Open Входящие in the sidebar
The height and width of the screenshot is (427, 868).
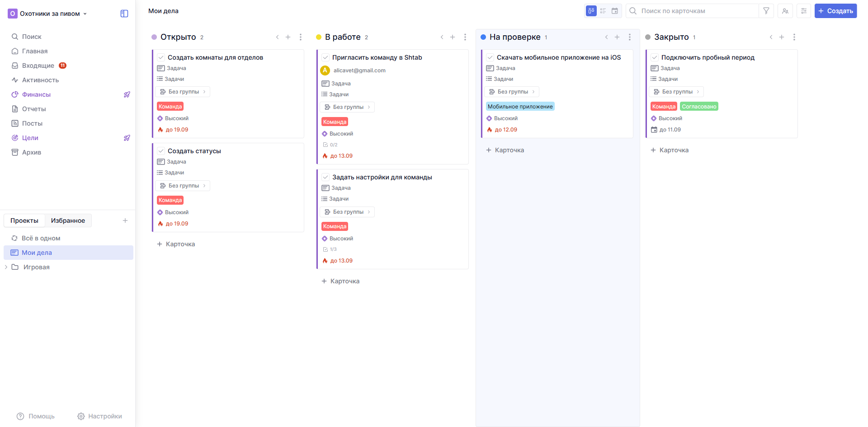point(38,66)
